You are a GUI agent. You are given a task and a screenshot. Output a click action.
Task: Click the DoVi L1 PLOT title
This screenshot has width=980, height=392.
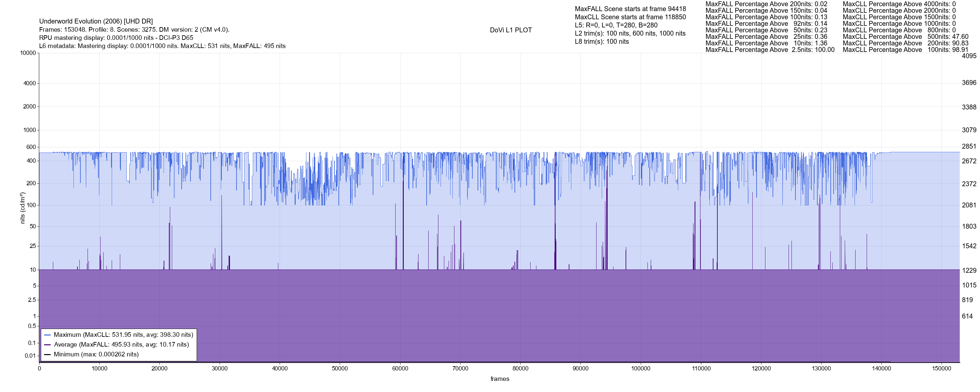pyautogui.click(x=511, y=30)
